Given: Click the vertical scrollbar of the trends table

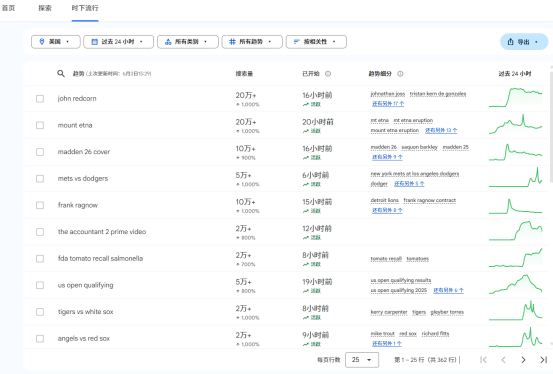Looking at the screenshot, I should point(551,127).
